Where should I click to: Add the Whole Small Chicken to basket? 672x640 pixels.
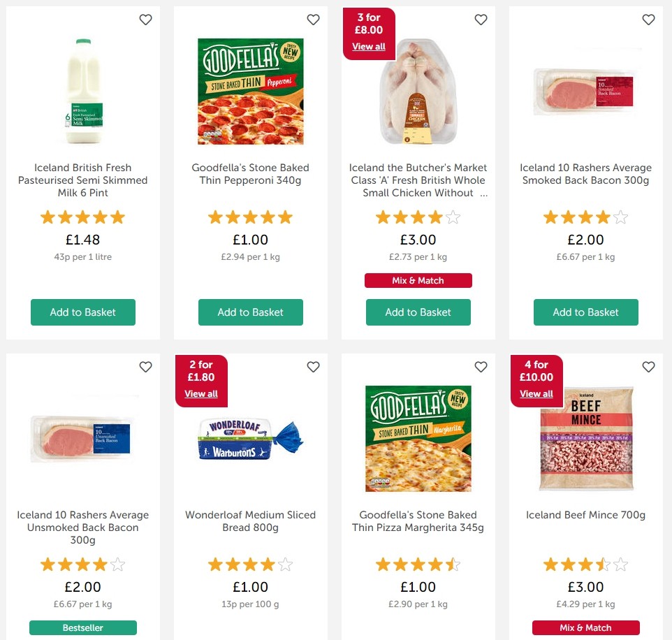click(x=418, y=312)
